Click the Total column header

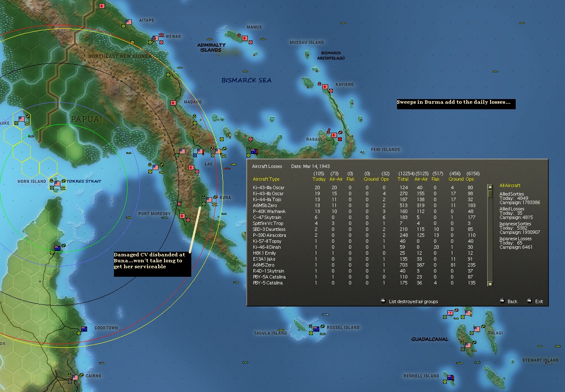403,179
